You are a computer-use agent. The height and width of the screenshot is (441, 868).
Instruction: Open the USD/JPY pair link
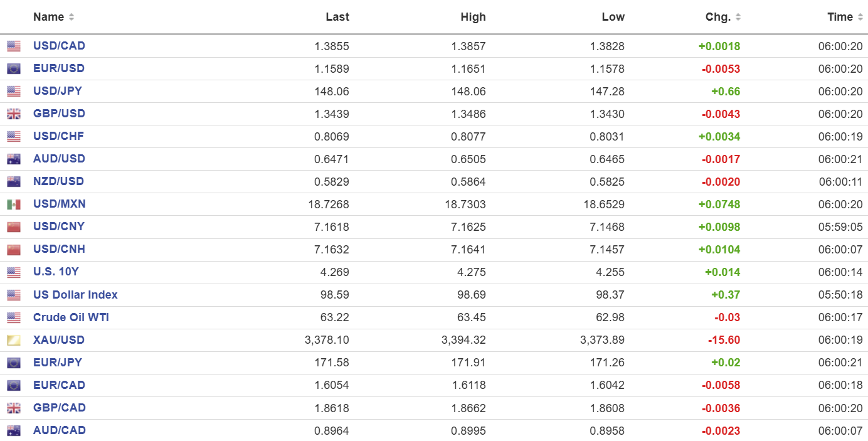[x=58, y=91]
